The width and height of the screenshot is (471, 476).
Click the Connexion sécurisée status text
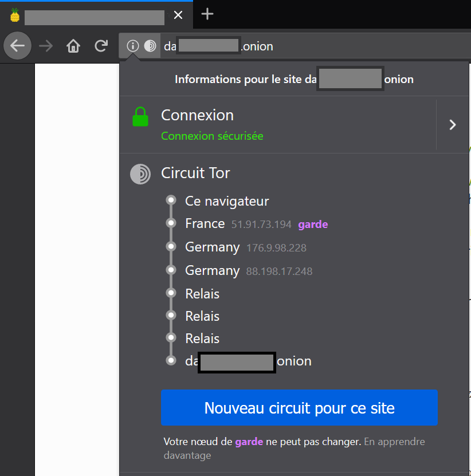tap(212, 136)
